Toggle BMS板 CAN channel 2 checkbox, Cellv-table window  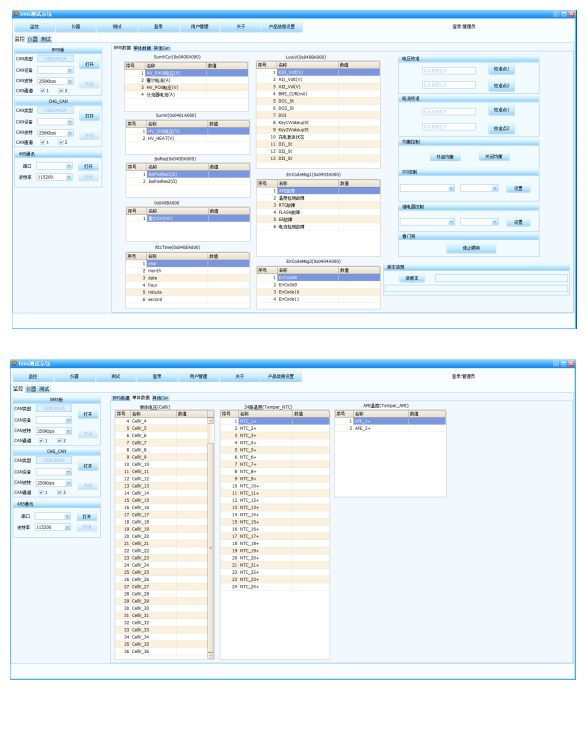point(59,441)
